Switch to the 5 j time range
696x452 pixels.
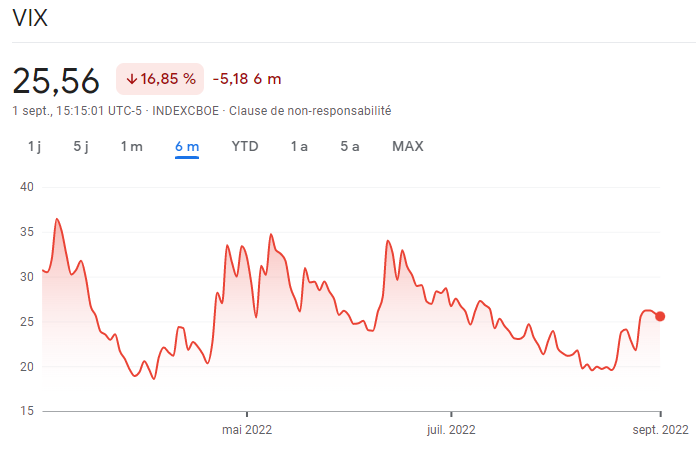81,146
